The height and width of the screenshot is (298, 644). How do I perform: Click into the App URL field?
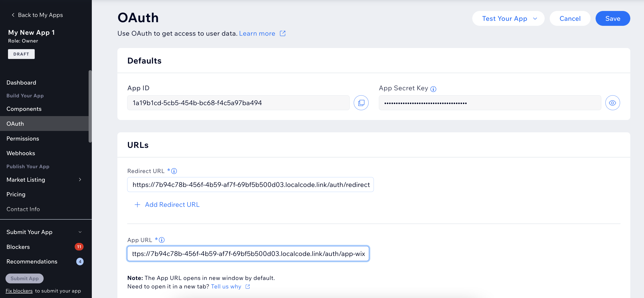[248, 254]
